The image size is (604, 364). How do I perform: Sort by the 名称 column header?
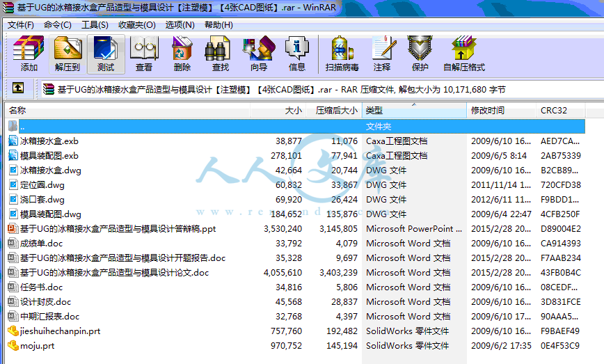(x=127, y=111)
